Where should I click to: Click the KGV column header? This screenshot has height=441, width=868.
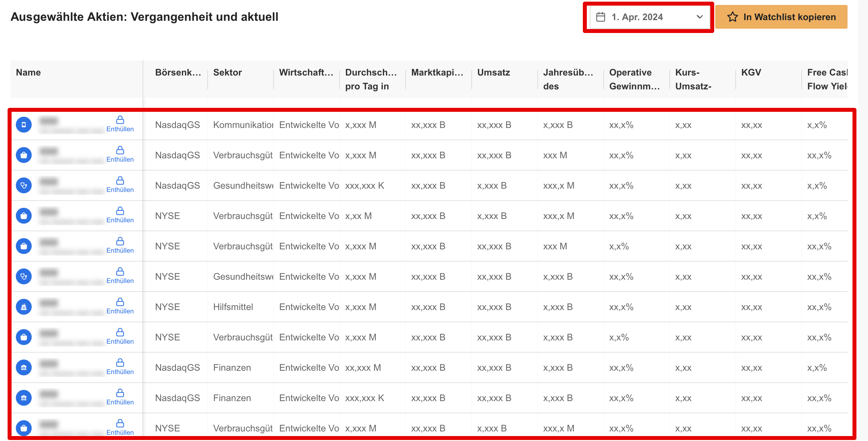(x=751, y=72)
